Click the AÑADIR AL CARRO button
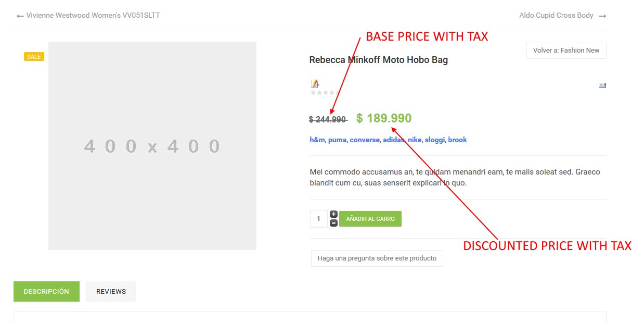Image resolution: width=644 pixels, height=323 pixels. [370, 218]
